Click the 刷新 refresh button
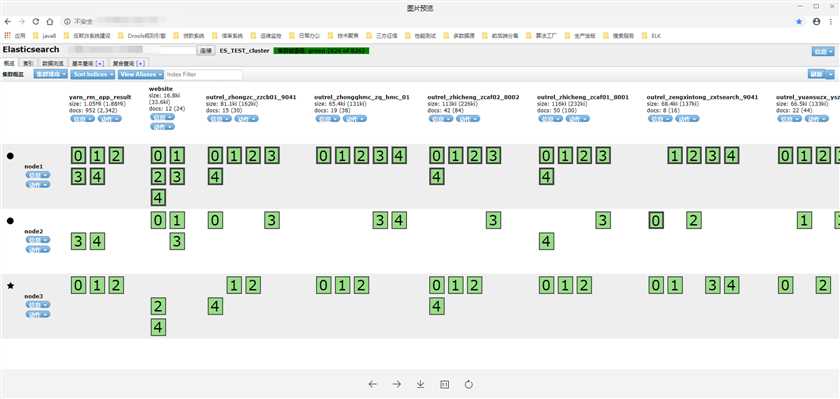The image size is (840, 399). point(817,74)
